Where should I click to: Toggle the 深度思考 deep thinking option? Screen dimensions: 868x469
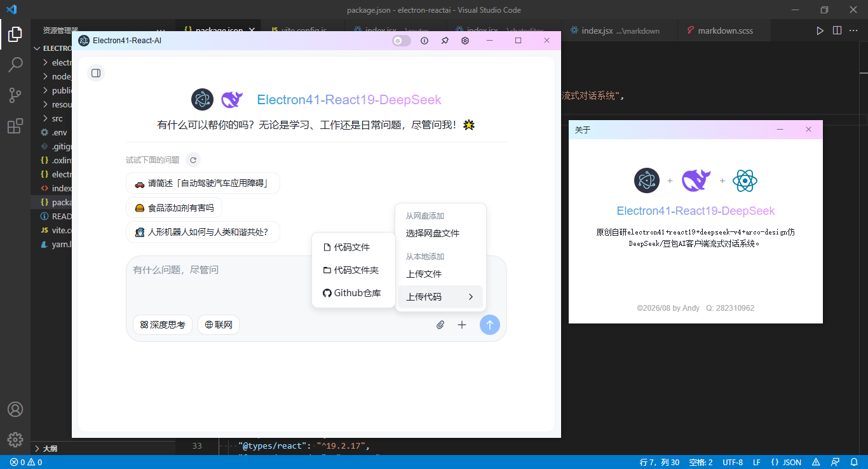(163, 325)
